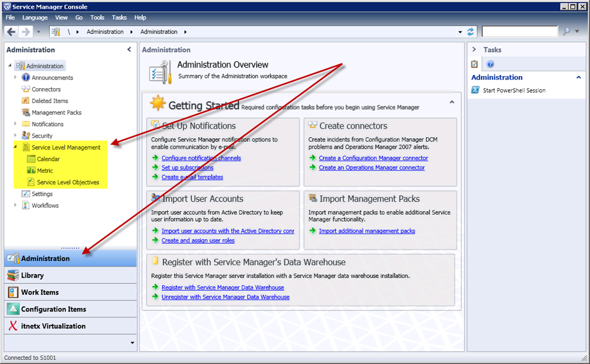590x364 pixels.
Task: Click Configure notification channels link
Action: pyautogui.click(x=201, y=158)
